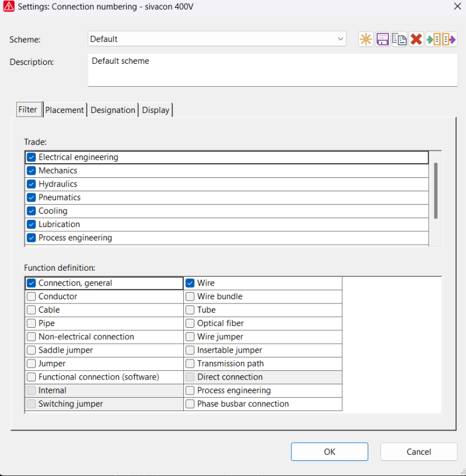Check the Transmission path option
This screenshot has width=466, height=476.
pos(190,364)
